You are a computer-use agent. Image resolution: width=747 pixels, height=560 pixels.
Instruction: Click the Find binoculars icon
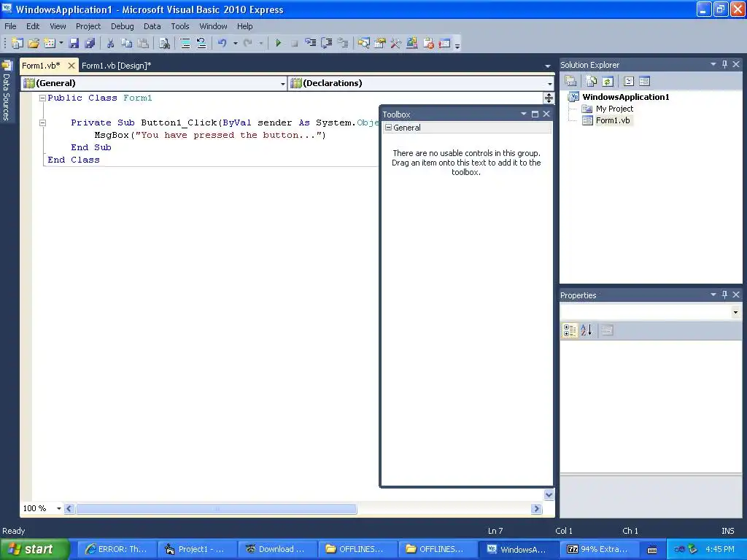[x=164, y=43]
